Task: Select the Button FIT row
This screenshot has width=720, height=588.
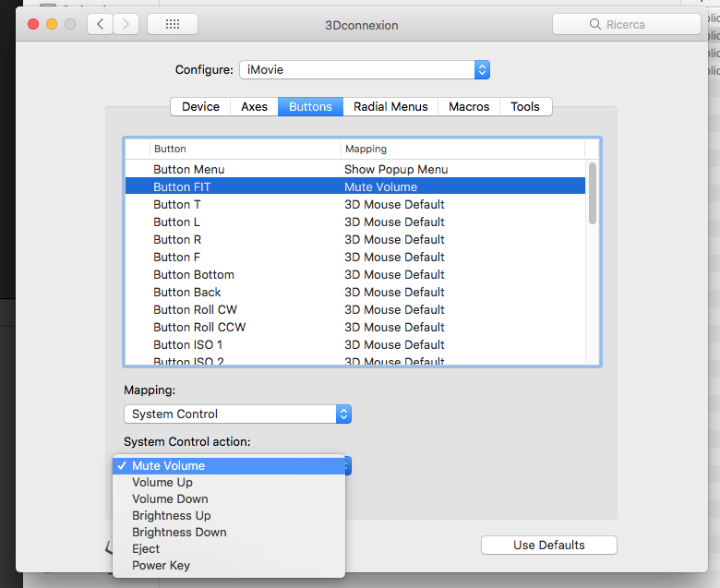Action: pyautogui.click(x=355, y=186)
